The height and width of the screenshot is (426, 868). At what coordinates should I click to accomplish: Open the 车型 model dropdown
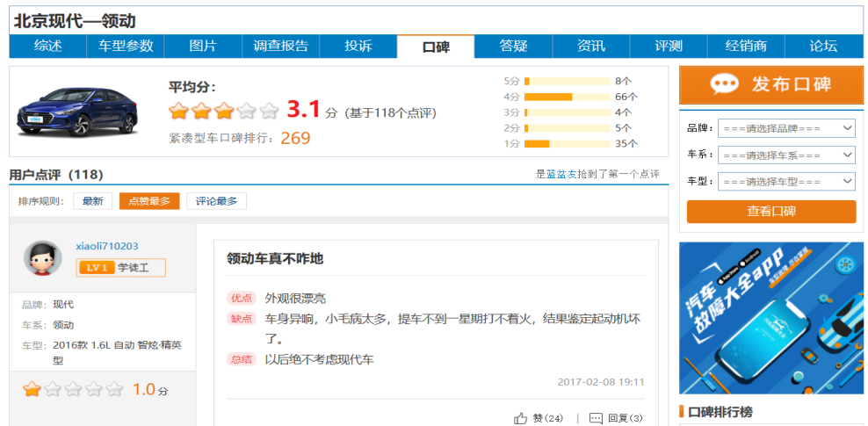(786, 181)
